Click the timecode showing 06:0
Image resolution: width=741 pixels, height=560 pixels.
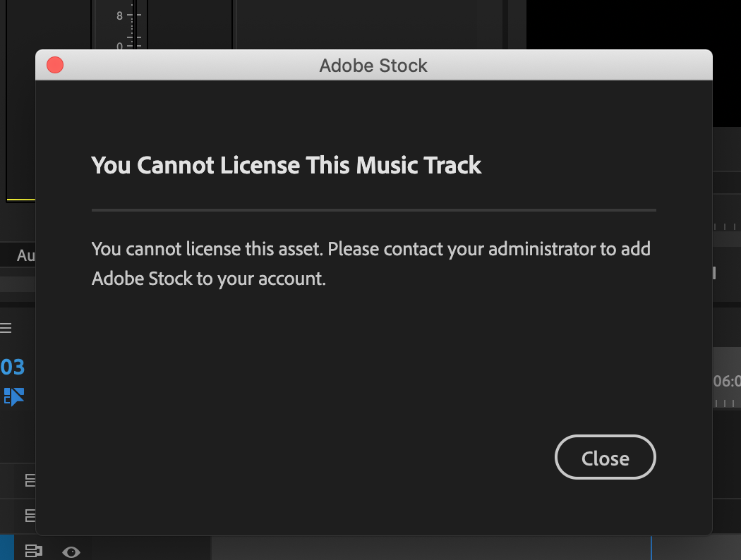click(x=727, y=381)
